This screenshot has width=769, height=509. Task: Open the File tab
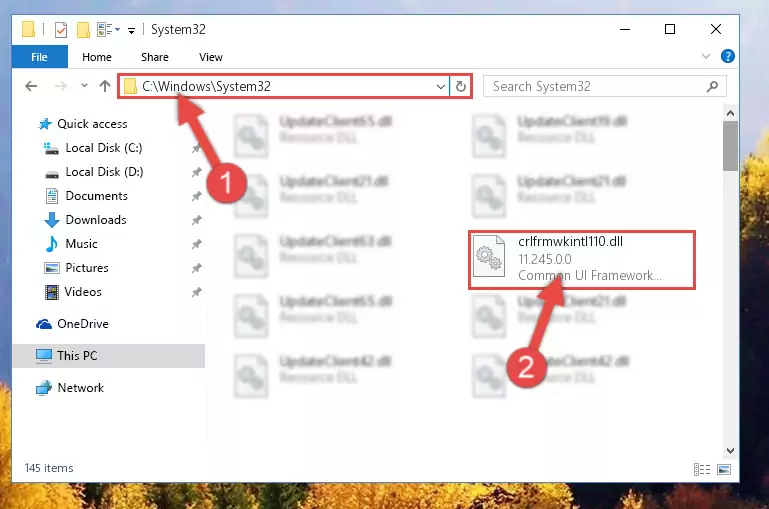tap(40, 57)
